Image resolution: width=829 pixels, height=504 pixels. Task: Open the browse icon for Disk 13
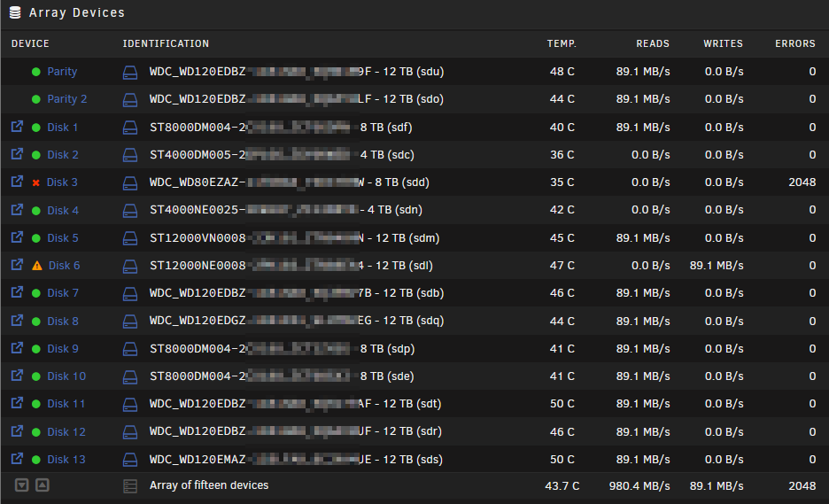pyautogui.click(x=17, y=459)
